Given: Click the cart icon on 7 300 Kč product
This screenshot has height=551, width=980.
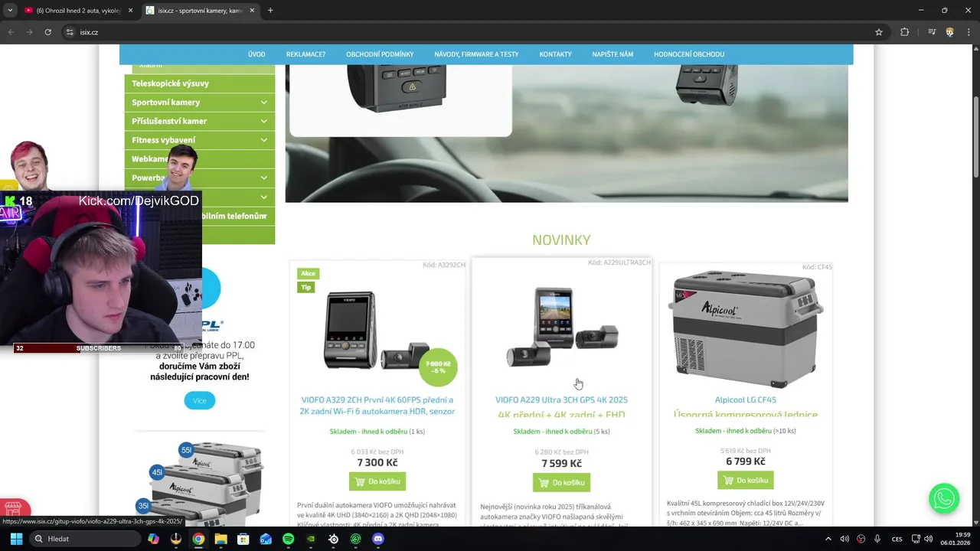Looking at the screenshot, I should pos(360,481).
